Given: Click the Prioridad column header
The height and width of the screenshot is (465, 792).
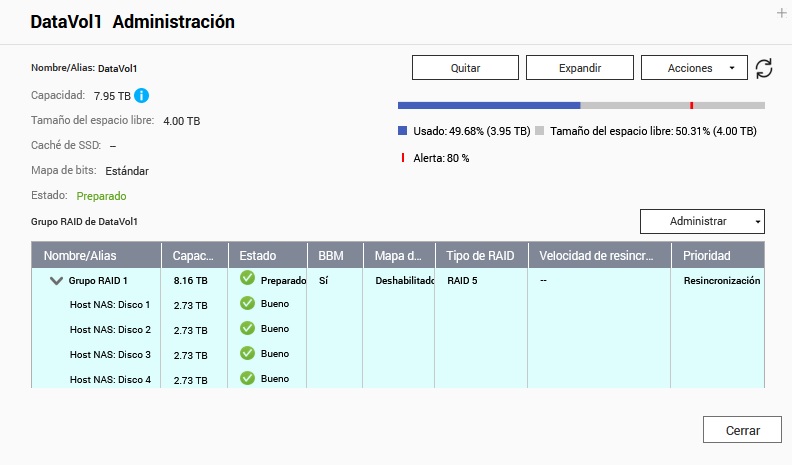Looking at the screenshot, I should [707, 255].
